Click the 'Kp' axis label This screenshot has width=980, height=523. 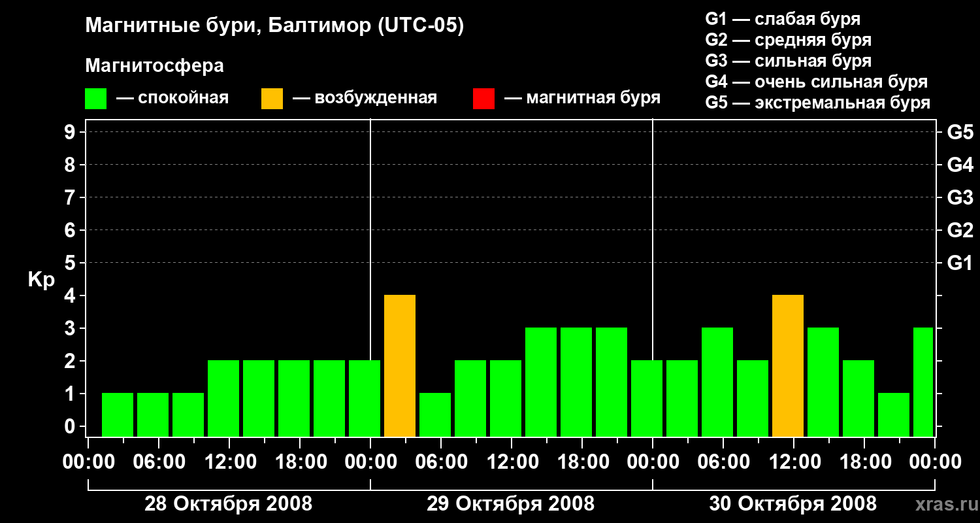[41, 280]
